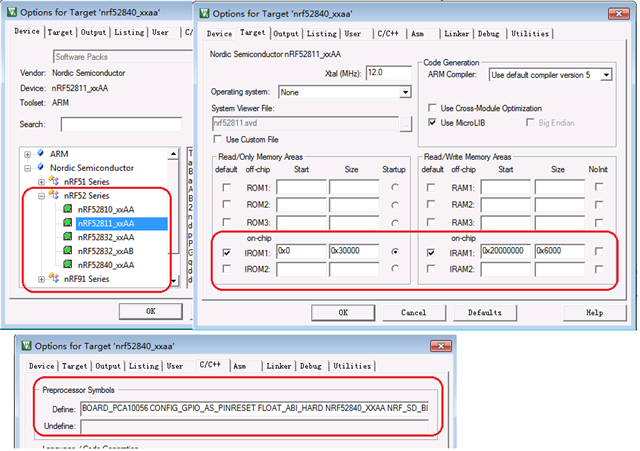640x451 pixels.
Task: Click the nRF52 Series family icon
Action: coord(54,194)
